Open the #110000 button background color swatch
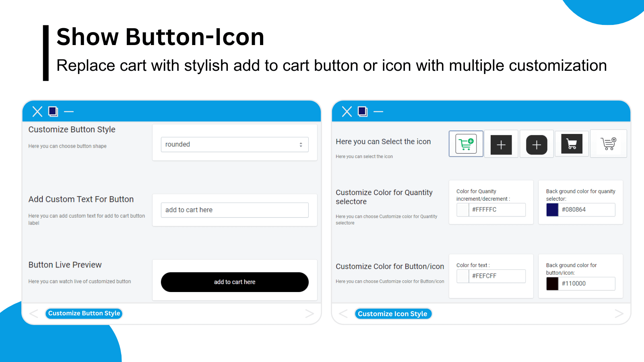 552,284
